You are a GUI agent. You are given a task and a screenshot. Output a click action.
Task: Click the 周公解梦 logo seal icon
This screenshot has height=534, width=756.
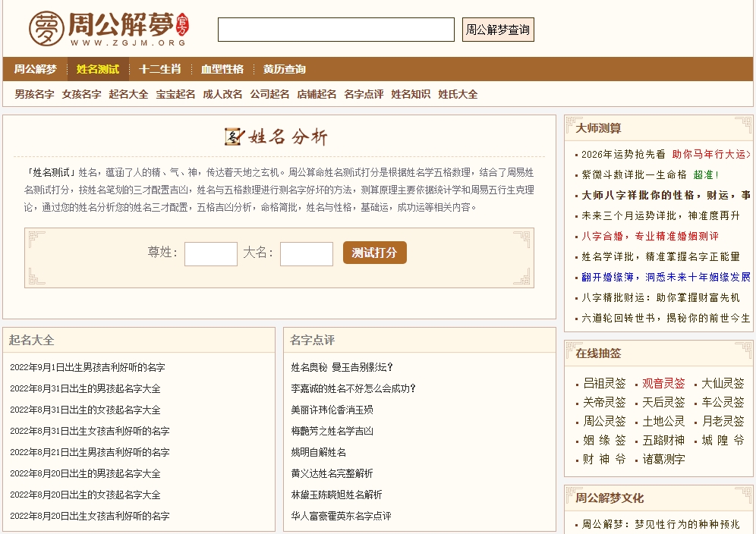[x=47, y=28]
